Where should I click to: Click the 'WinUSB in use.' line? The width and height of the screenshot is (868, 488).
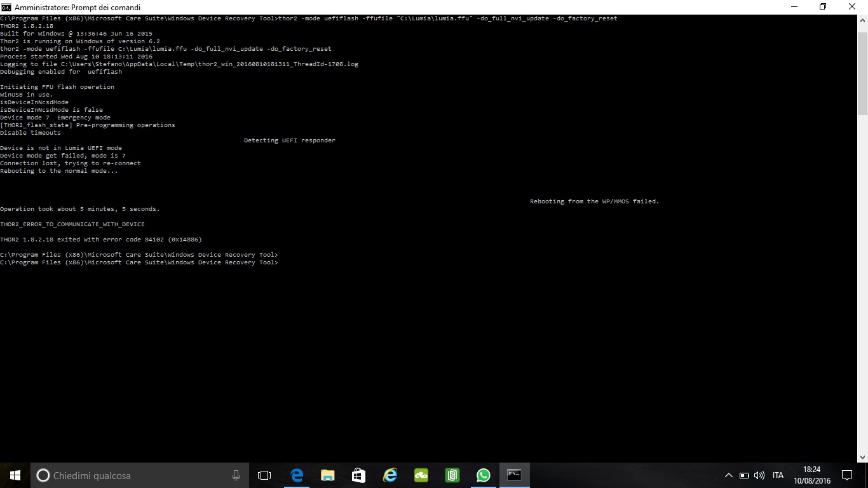click(x=27, y=95)
